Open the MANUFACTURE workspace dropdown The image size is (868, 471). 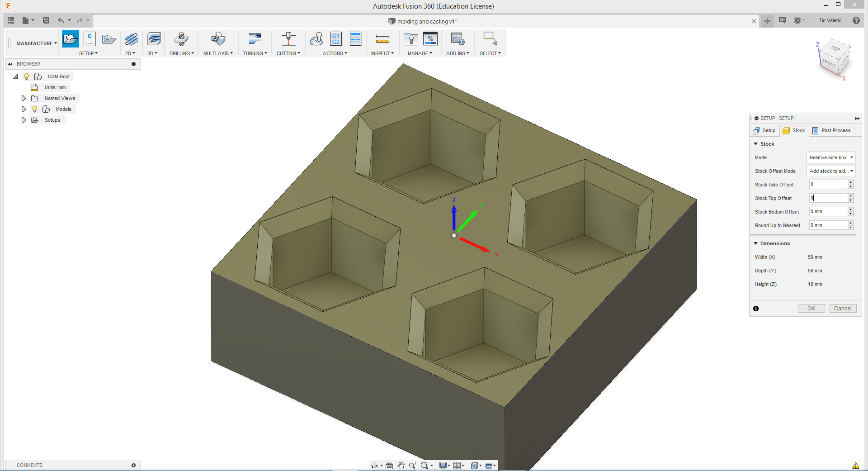pyautogui.click(x=37, y=43)
